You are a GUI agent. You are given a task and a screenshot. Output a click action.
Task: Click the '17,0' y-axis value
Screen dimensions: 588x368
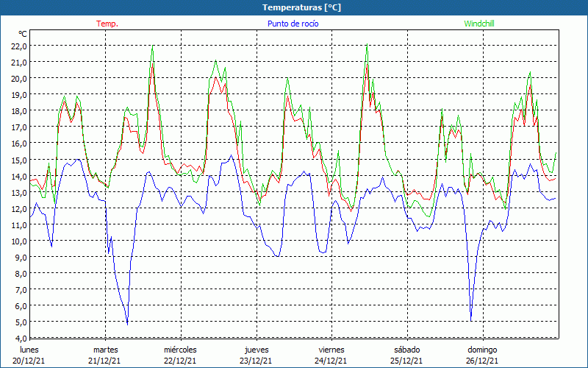click(x=19, y=127)
